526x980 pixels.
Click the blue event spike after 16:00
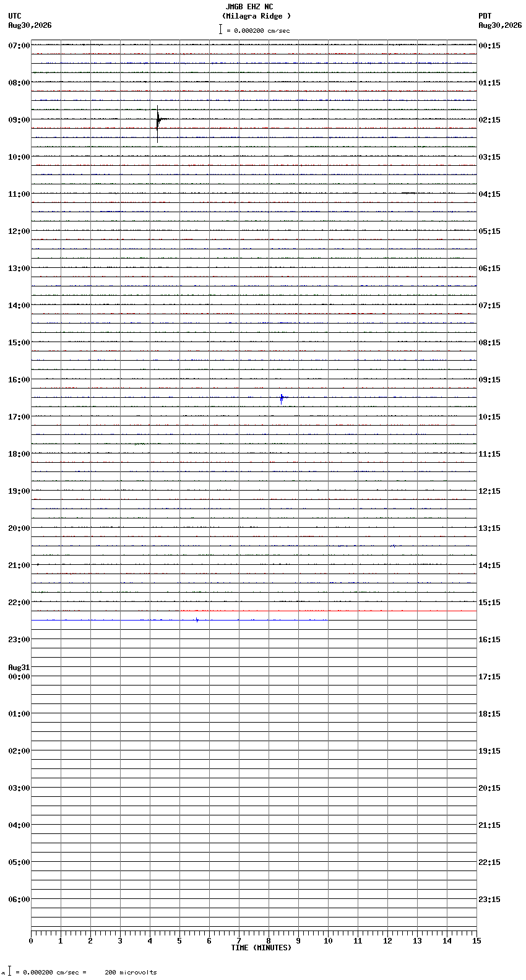tap(282, 398)
